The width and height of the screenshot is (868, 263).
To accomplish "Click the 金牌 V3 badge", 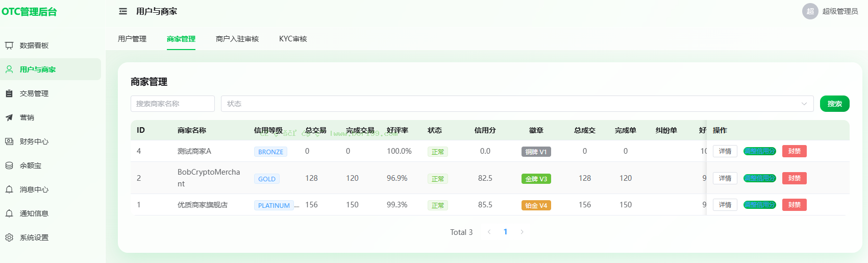I will [536, 179].
